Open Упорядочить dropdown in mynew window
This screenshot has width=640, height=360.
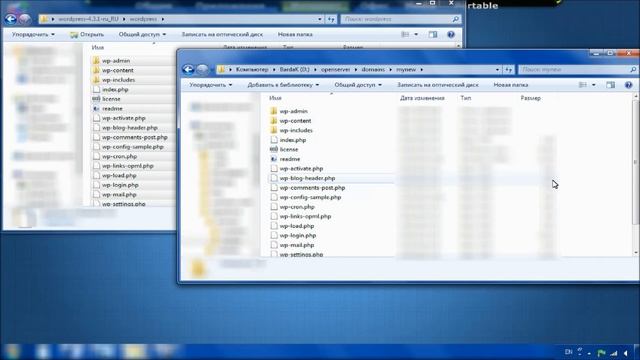click(211, 85)
